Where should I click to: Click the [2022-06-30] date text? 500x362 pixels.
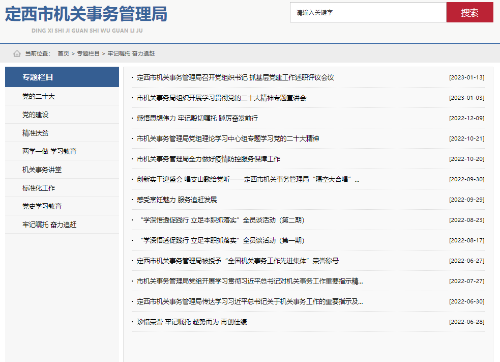[x=466, y=301]
